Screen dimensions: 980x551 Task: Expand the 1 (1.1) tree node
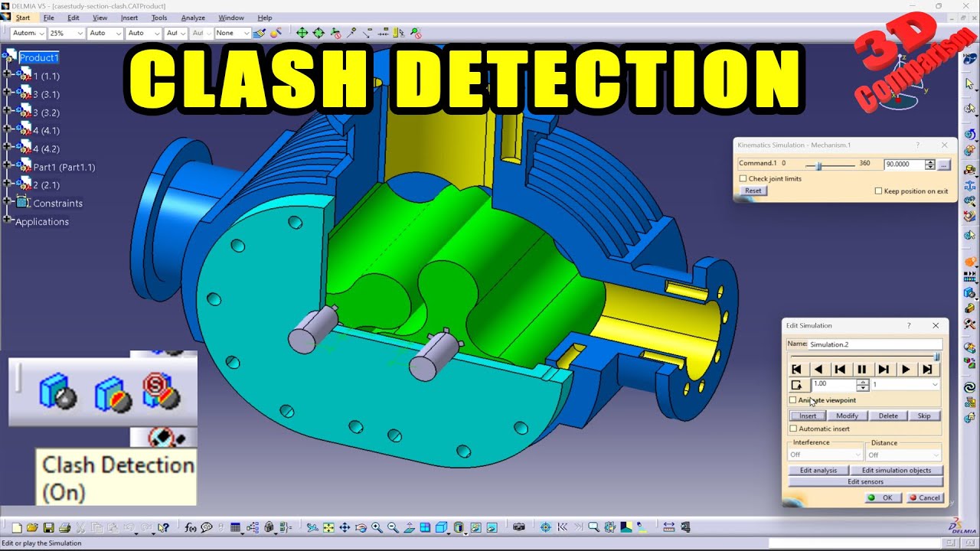click(8, 73)
